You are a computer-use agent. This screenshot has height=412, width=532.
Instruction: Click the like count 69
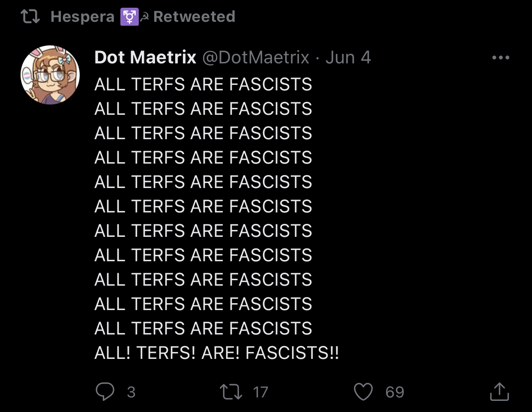[x=395, y=392]
